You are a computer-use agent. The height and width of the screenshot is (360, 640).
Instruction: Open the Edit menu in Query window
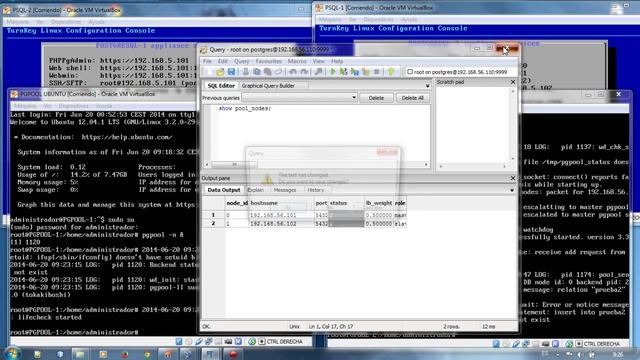coord(222,61)
